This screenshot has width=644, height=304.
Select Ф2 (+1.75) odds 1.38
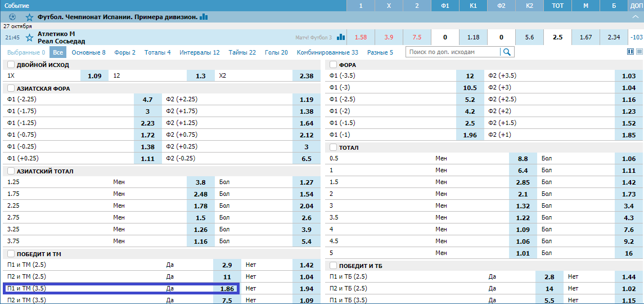tap(307, 111)
